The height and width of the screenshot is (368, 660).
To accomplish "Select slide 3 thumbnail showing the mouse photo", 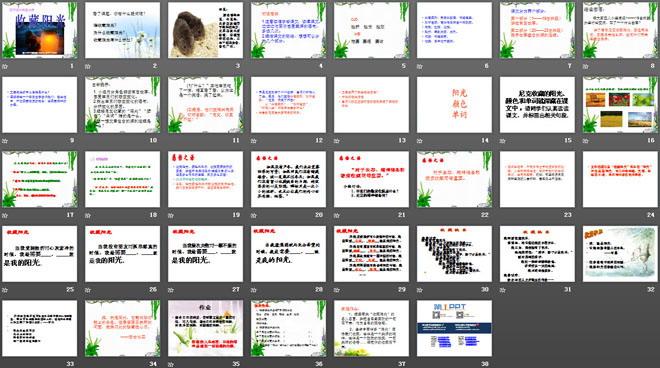I will pos(205,30).
